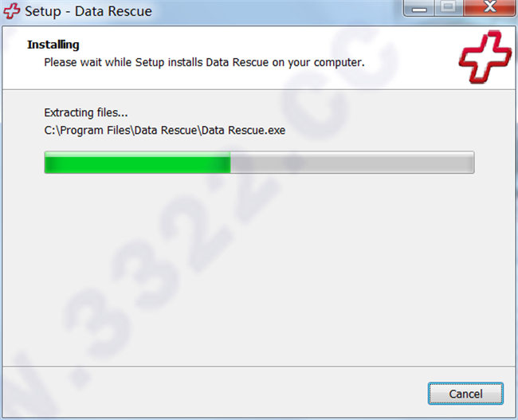Click the green filled part of progress bar
This screenshot has width=518, height=420.
pos(137,163)
